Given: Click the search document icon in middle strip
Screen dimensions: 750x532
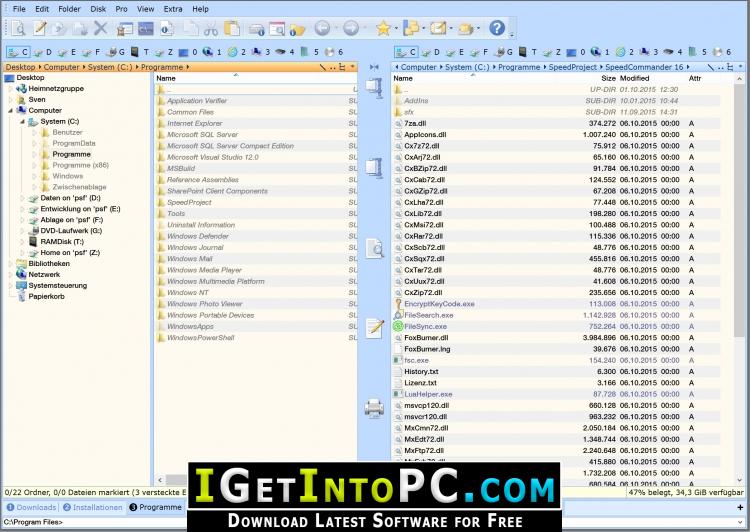Looking at the screenshot, I should (375, 248).
